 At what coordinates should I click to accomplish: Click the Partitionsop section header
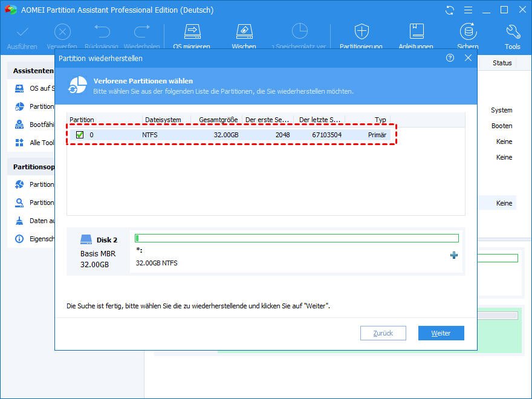click(34, 167)
